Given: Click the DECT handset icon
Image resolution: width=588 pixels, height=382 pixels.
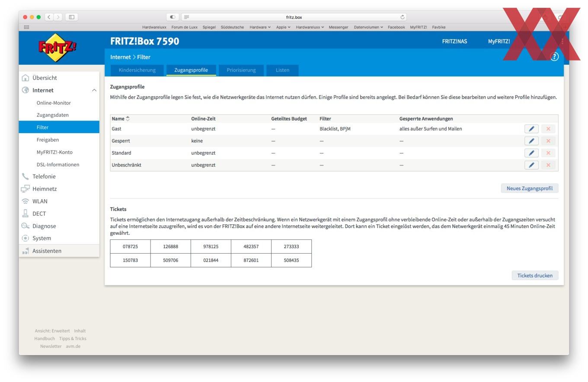Looking at the screenshot, I should click(x=26, y=213).
